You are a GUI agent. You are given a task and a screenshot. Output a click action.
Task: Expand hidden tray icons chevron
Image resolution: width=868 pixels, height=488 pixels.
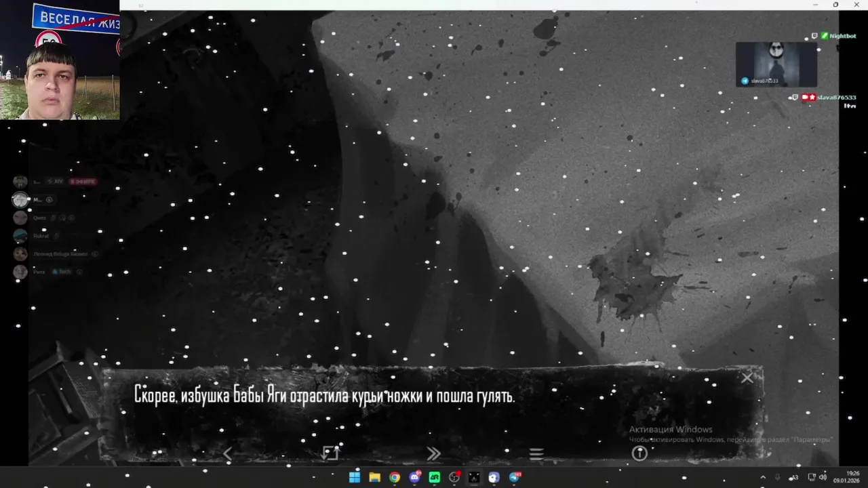(x=763, y=477)
